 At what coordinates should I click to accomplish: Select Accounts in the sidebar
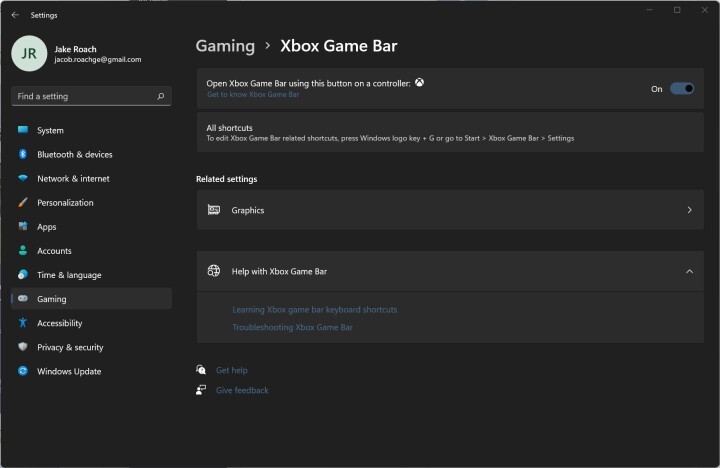91,251
